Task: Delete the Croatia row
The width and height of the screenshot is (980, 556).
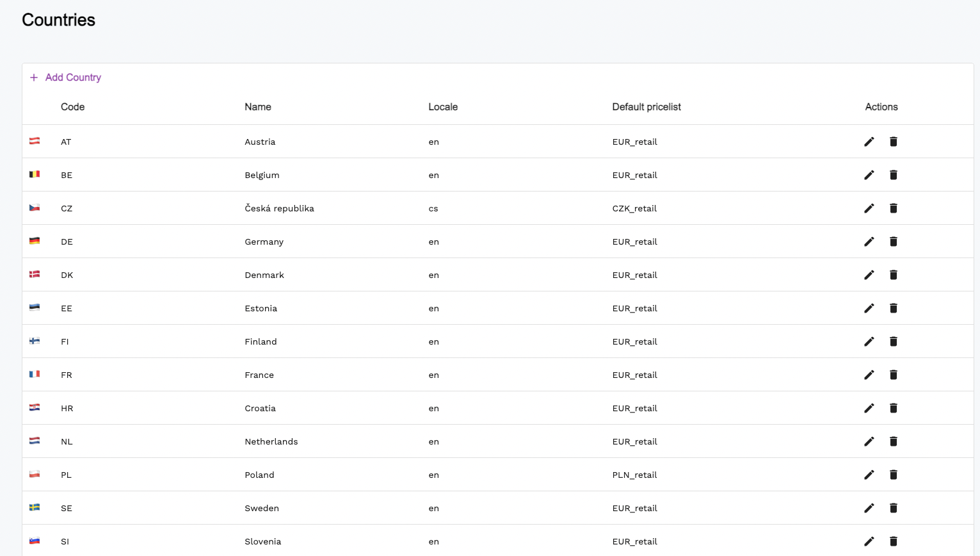Action: coord(894,408)
